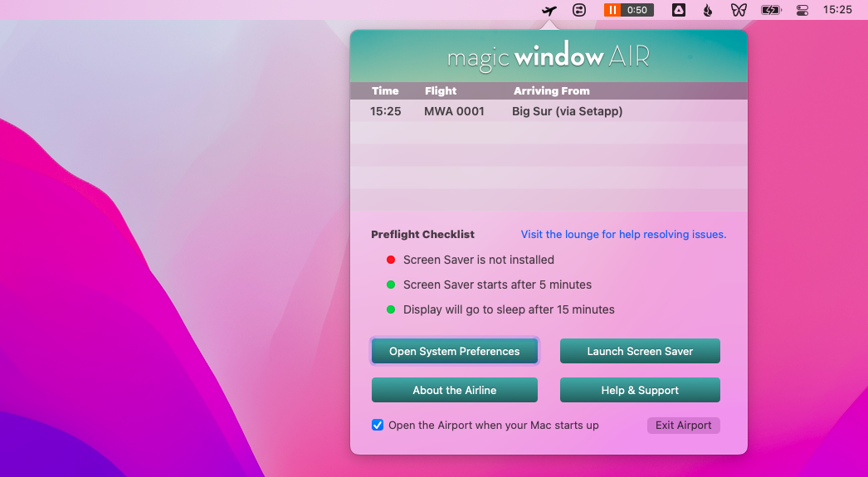
Task: Click the Time column header
Action: [385, 90]
